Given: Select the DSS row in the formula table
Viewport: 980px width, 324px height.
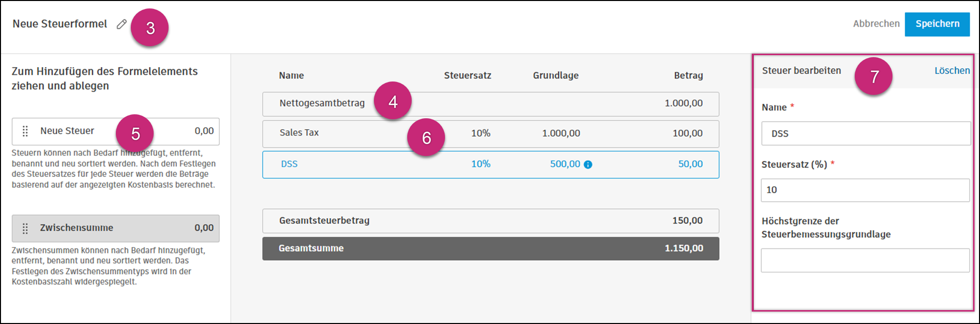Looking at the screenshot, I should coord(348,164).
